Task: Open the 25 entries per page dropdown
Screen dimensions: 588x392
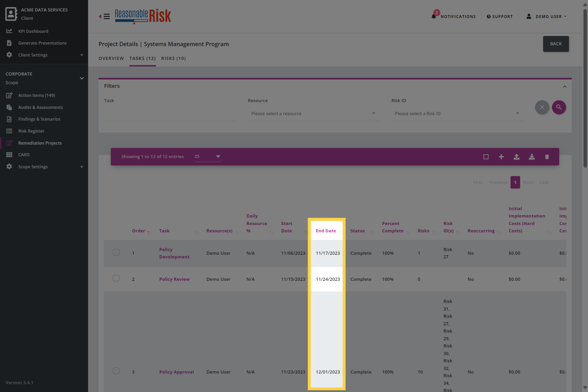Action: pyautogui.click(x=207, y=157)
